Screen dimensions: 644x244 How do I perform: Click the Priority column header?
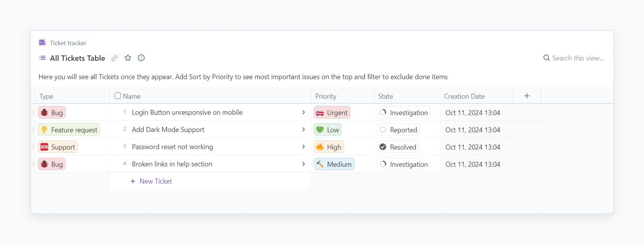[x=326, y=96]
